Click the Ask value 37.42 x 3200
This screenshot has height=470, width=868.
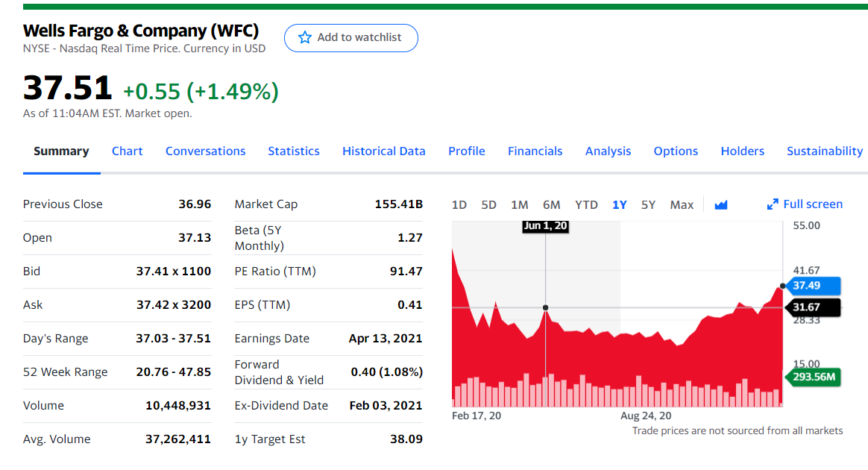coord(174,305)
